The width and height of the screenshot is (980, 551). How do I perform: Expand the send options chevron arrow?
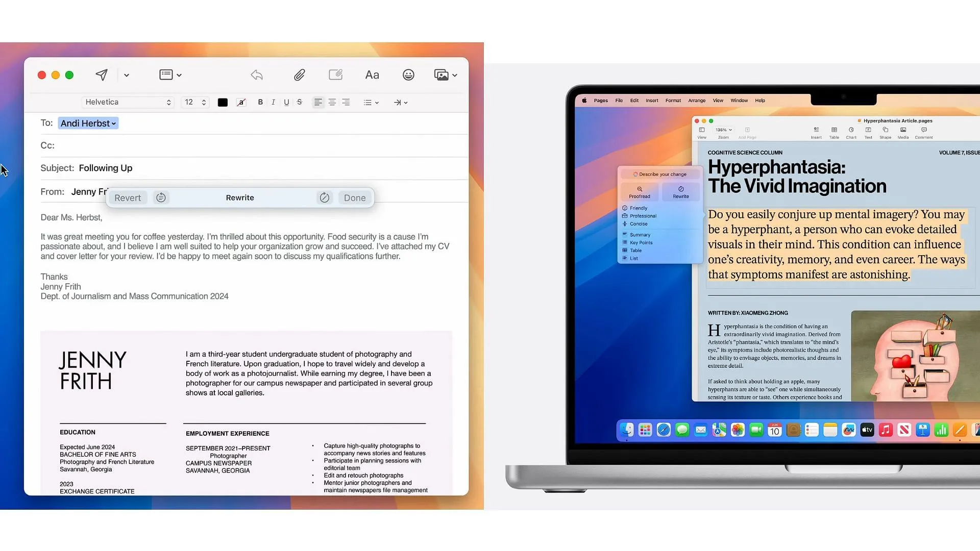click(126, 74)
